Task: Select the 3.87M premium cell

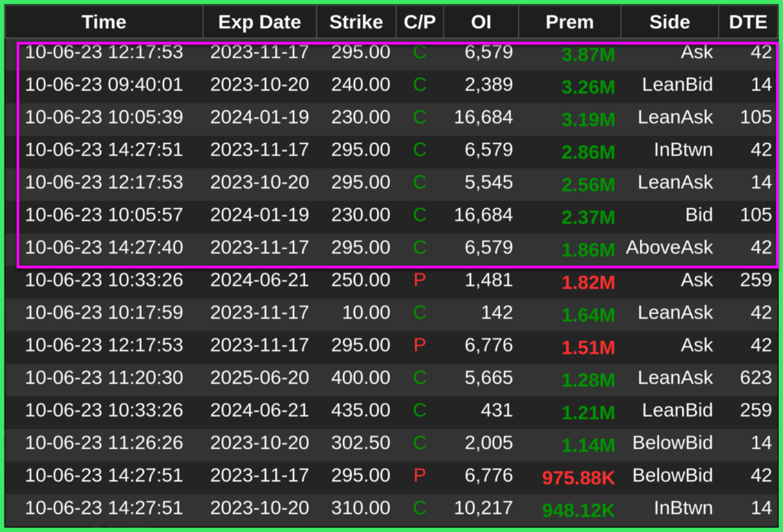Action: click(588, 54)
